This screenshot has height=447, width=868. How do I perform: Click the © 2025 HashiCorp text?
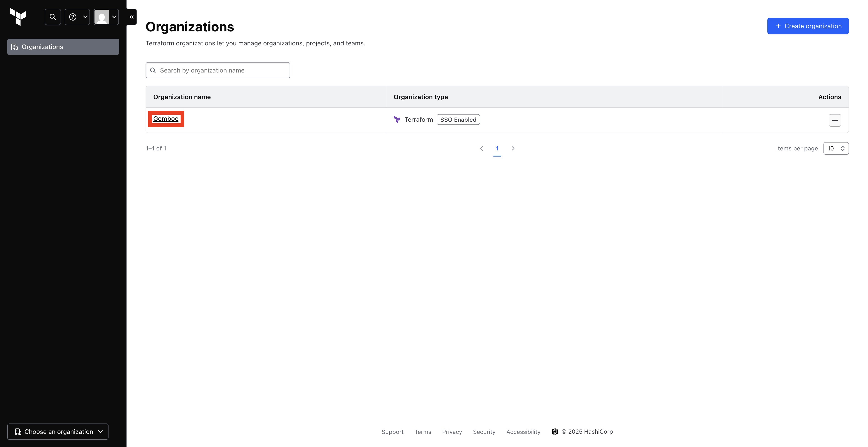tap(587, 431)
